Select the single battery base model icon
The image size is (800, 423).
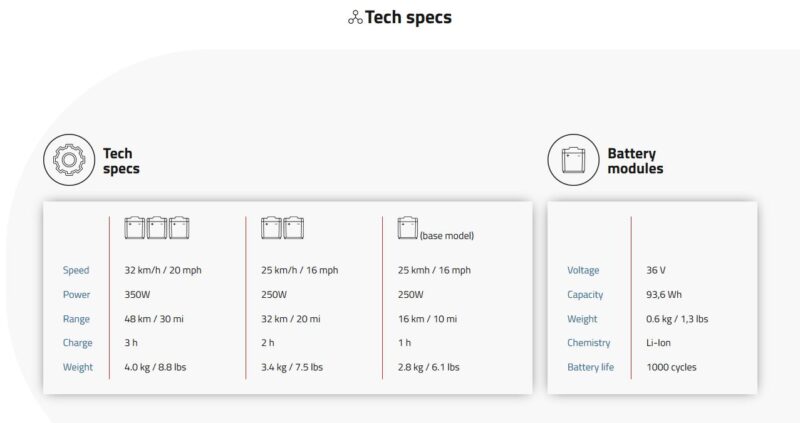[408, 228]
